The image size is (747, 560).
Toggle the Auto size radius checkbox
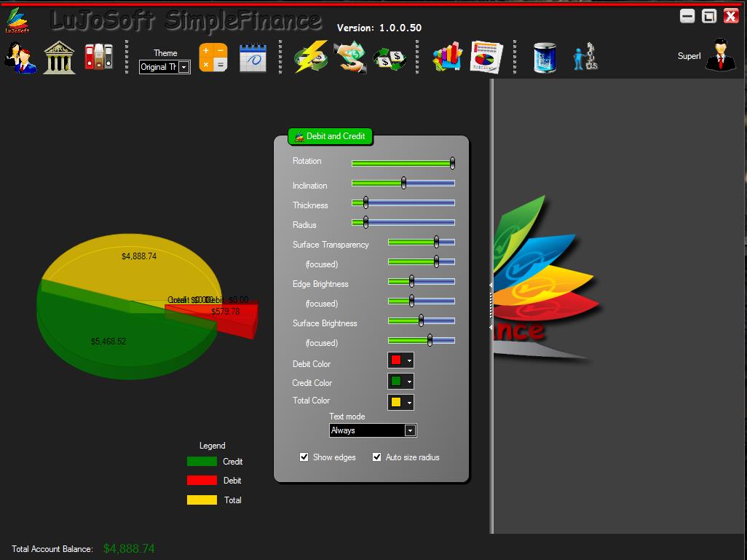pos(377,457)
